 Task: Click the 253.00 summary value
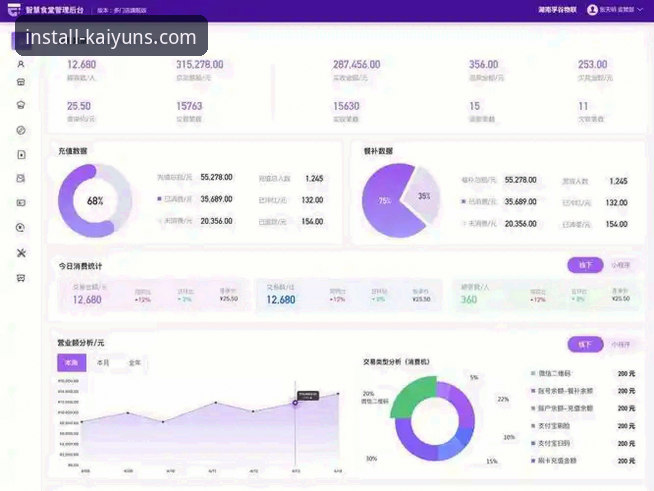pos(592,64)
